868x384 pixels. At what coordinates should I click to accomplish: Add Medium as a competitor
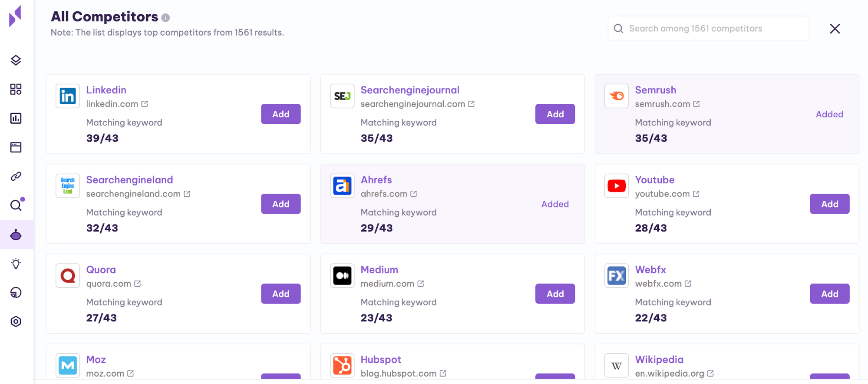tap(555, 294)
